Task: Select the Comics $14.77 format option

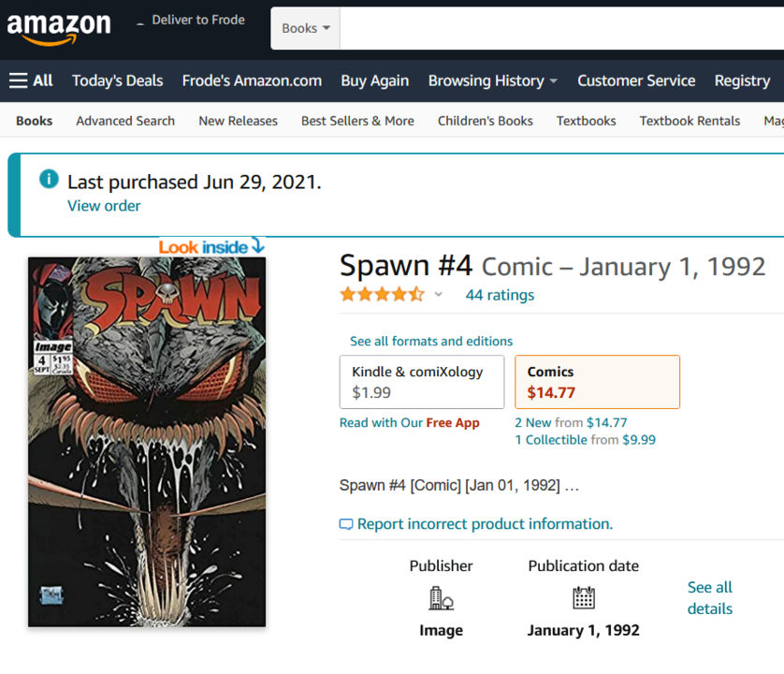Action: [597, 381]
